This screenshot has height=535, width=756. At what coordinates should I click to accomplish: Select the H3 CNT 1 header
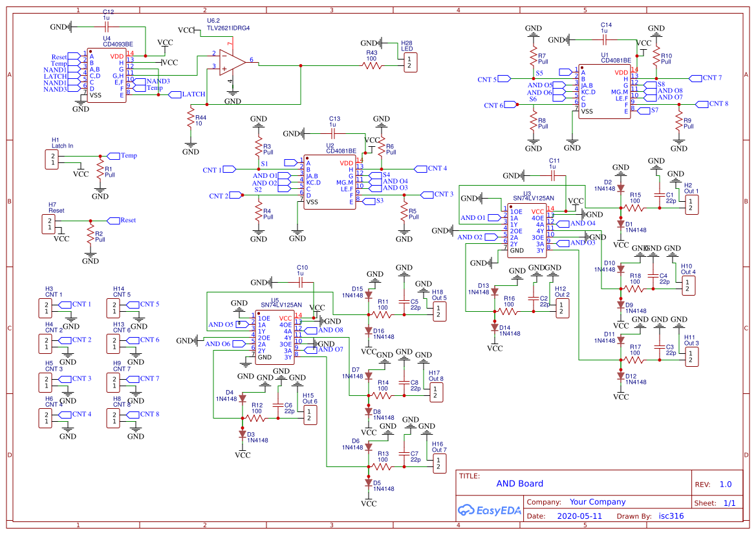pos(45,309)
